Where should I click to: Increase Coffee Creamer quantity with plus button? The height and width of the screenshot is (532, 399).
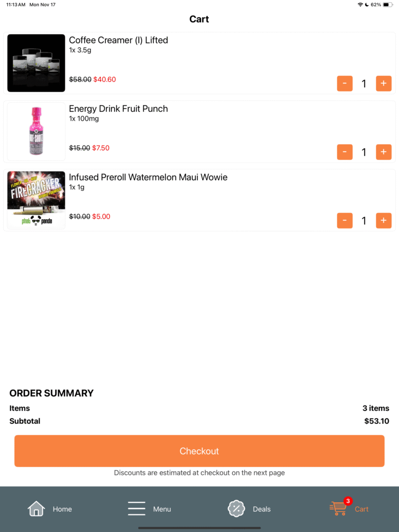click(383, 83)
